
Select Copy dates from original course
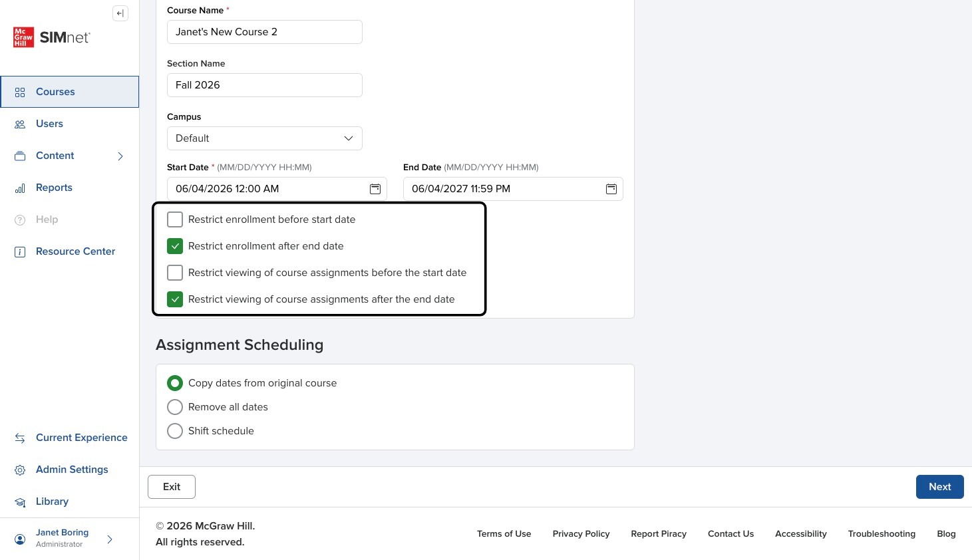(x=175, y=383)
